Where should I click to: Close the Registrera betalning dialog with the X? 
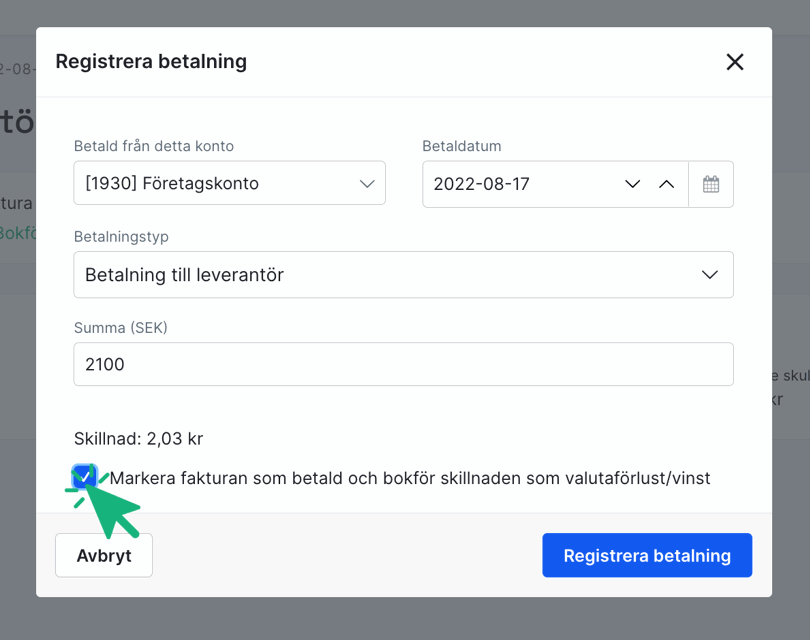click(735, 61)
